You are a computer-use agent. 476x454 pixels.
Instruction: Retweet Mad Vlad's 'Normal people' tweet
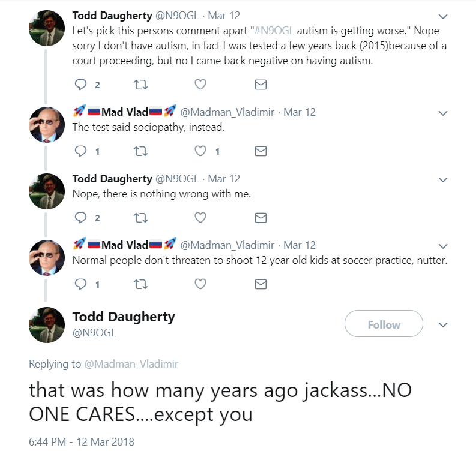coord(141,284)
